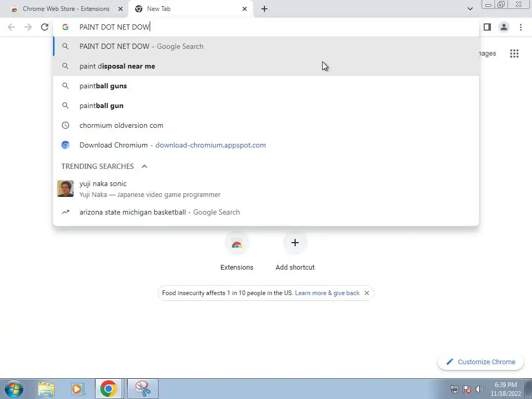Click the Show desktop strip in taskbar
The height and width of the screenshot is (399, 532).
pos(528,389)
